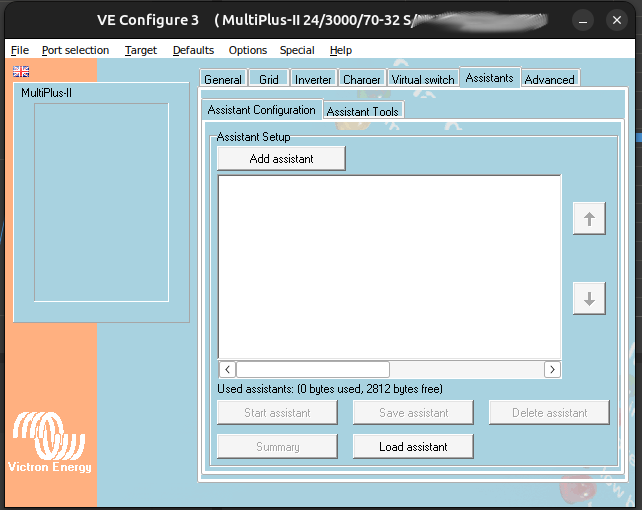Click inside the empty assistants list box
This screenshot has width=642, height=510.
click(x=389, y=267)
